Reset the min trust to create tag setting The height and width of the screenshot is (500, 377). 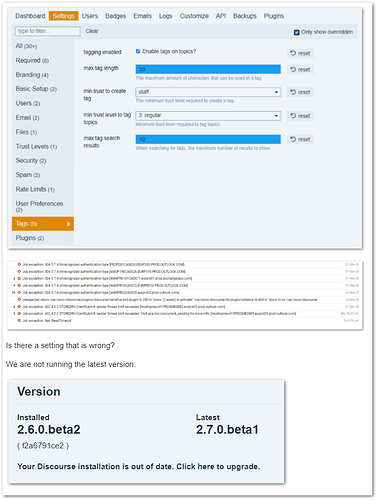[x=300, y=92]
